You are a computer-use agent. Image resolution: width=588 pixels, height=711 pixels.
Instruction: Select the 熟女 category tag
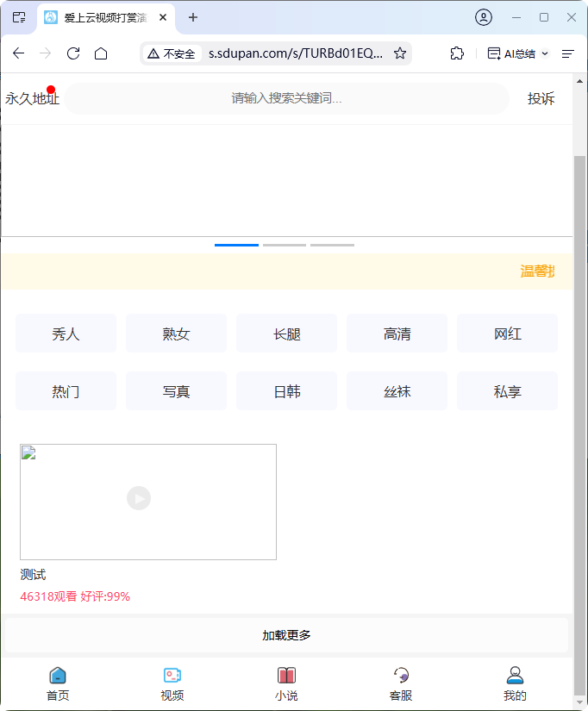click(x=176, y=334)
